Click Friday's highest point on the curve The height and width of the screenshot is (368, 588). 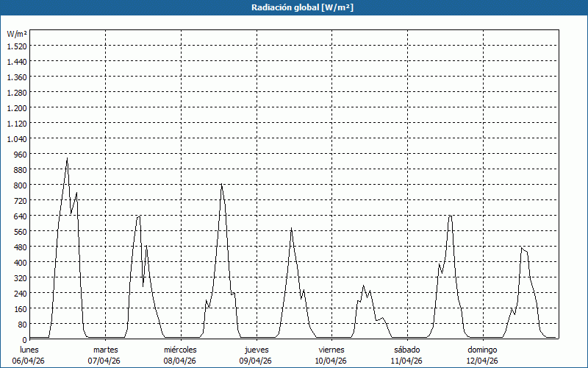pyautogui.click(x=363, y=286)
